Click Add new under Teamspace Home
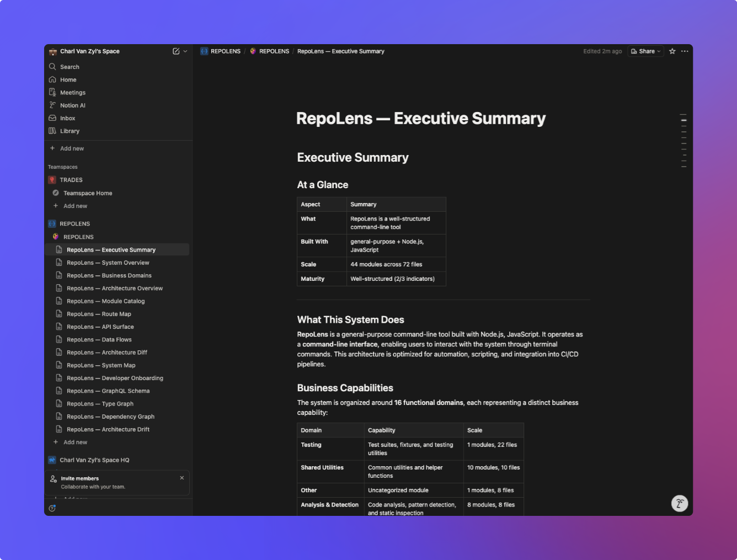 click(118, 206)
